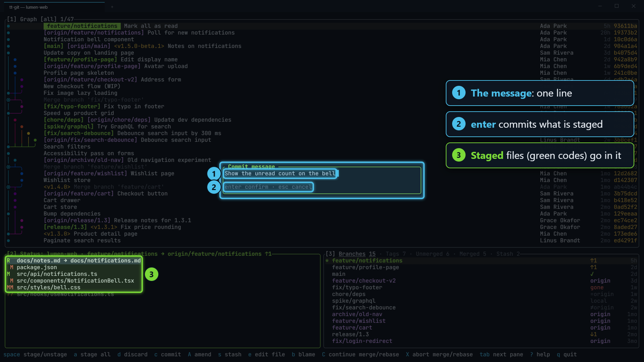Select commit 'Update copy on landing page'
This screenshot has width=644, height=362.
click(322, 53)
